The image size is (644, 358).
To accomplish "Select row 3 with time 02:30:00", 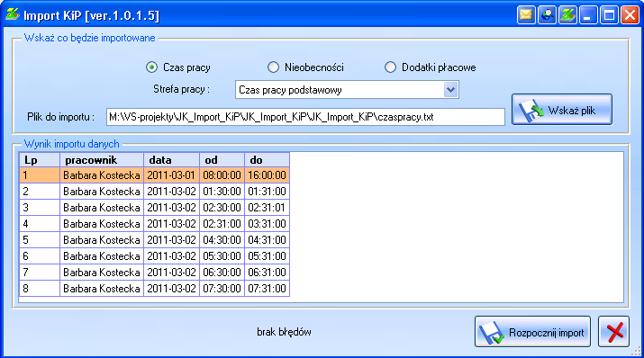I will point(154,208).
